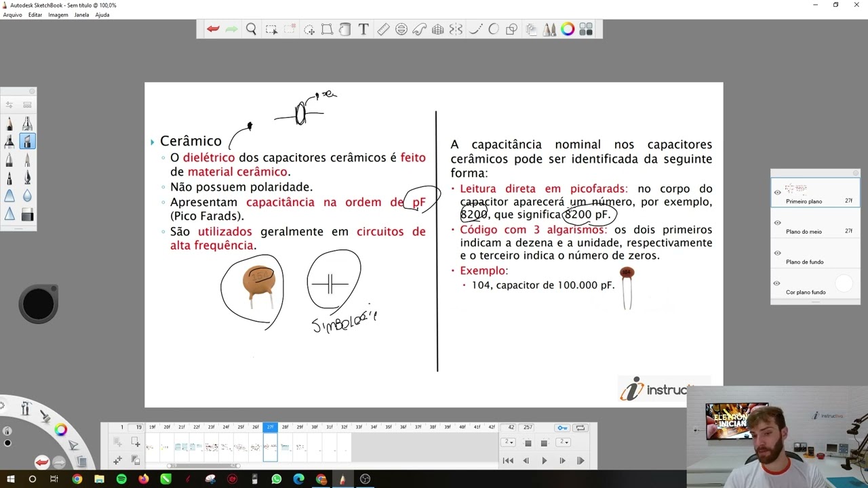This screenshot has width=868, height=488.
Task: Step to the next frame
Action: [562, 461]
